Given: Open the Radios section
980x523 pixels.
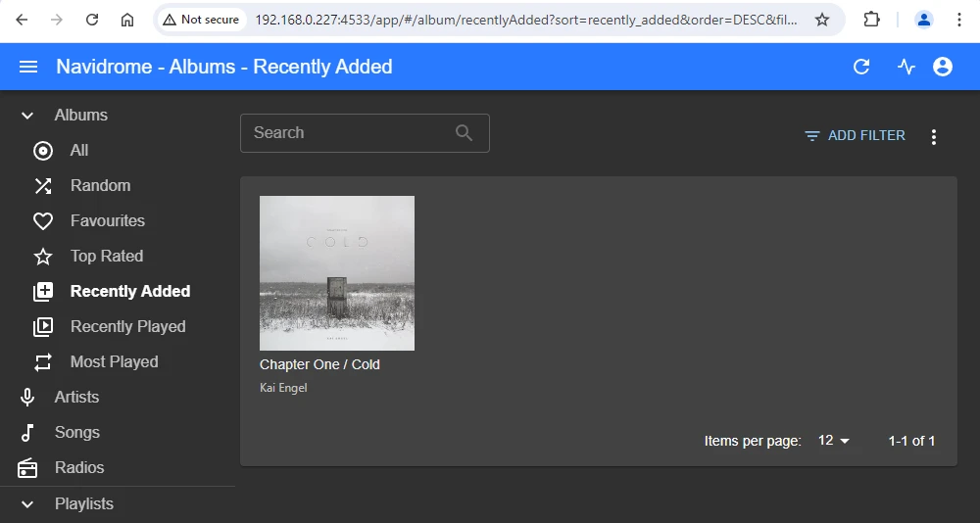Looking at the screenshot, I should [x=78, y=468].
